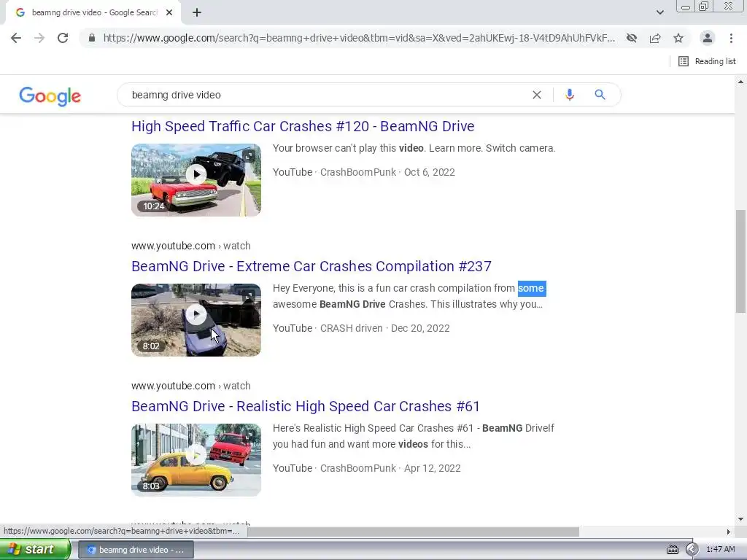Start search by voice microphone

pyautogui.click(x=569, y=95)
